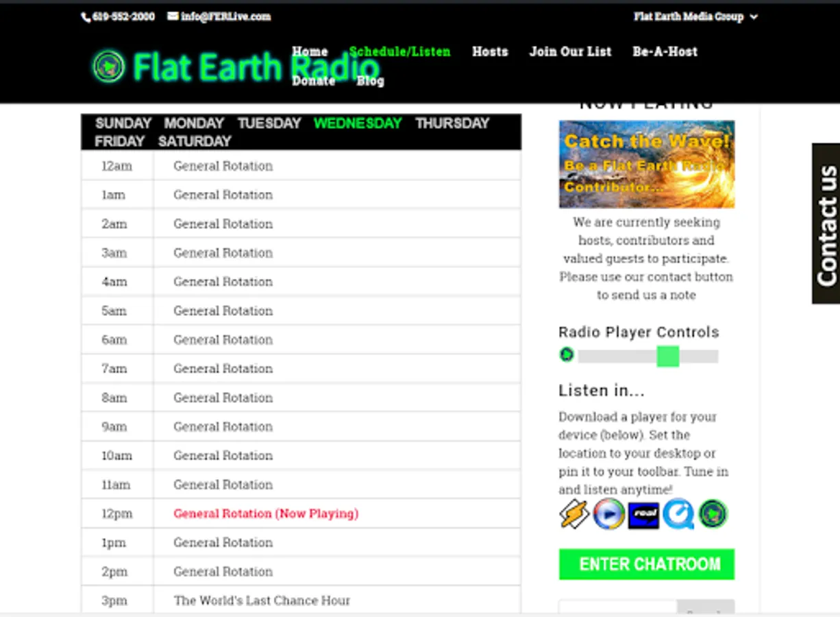
Task: Select General Rotation (Now Playing) entry
Action: pyautogui.click(x=266, y=513)
